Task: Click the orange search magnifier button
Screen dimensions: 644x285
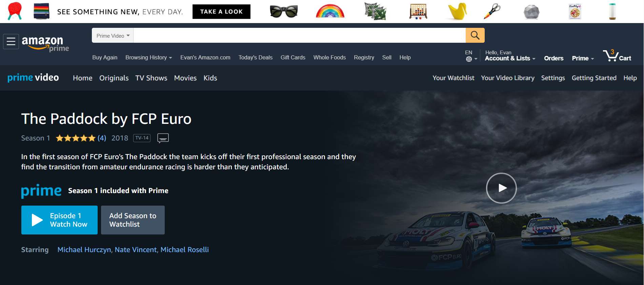Action: click(475, 35)
